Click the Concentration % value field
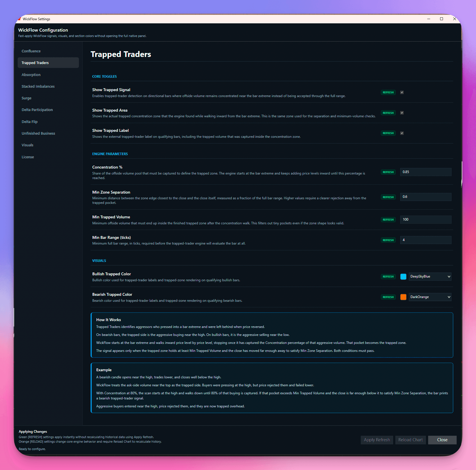Image resolution: width=476 pixels, height=470 pixels. coord(426,172)
